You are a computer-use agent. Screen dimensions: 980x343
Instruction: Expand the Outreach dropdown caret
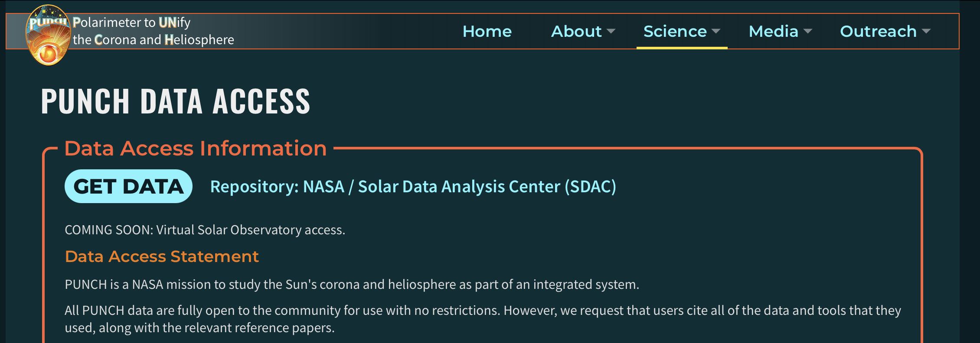(x=926, y=31)
